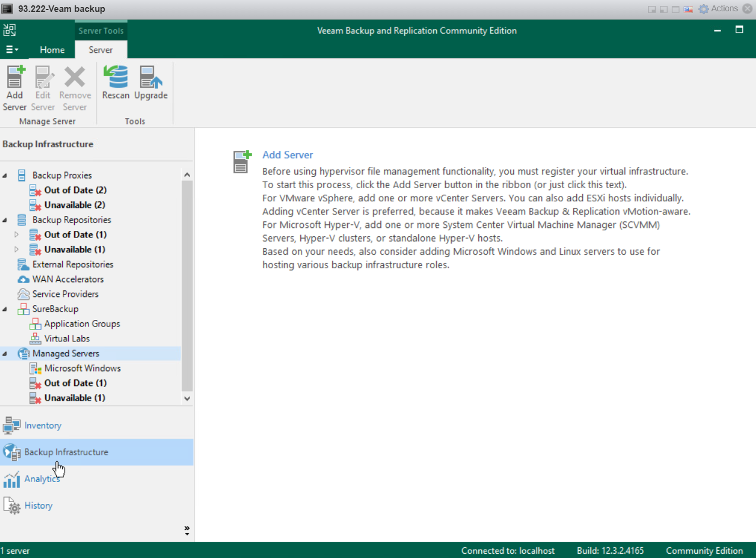This screenshot has height=558, width=756.
Task: Open the Analytics view icon
Action: click(x=12, y=479)
